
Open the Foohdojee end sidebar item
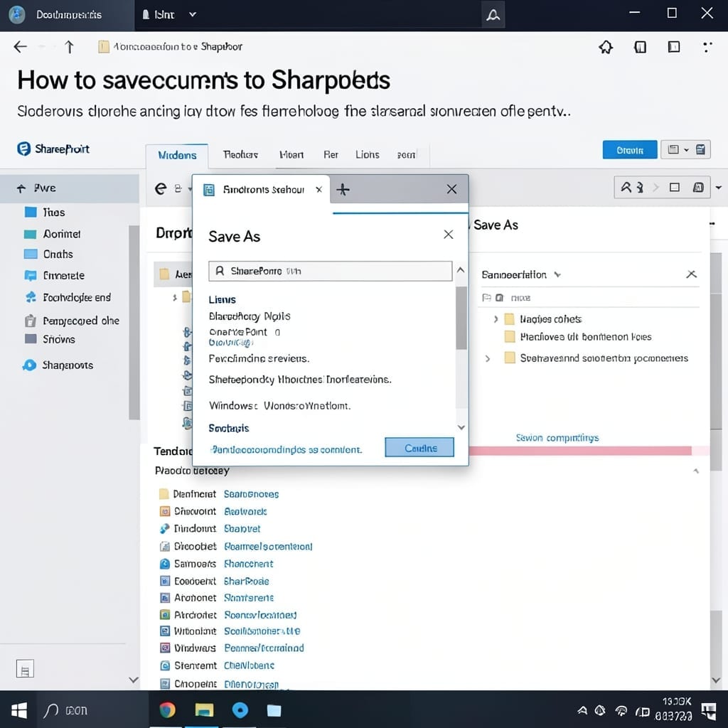[x=68, y=297]
